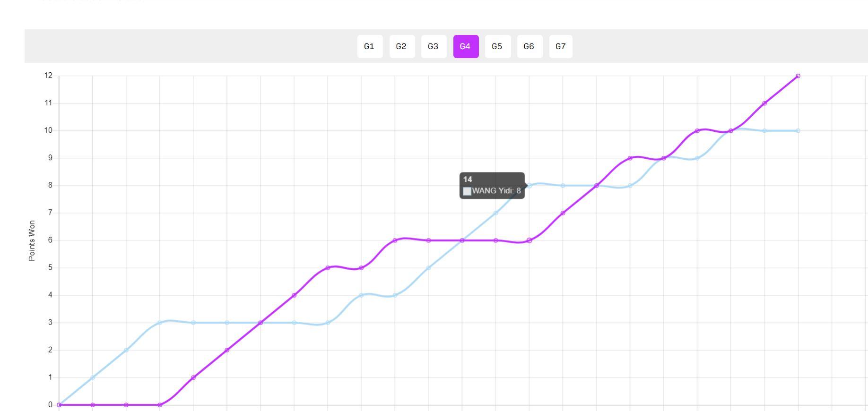The height and width of the screenshot is (411, 868).
Task: Select the purple data point at 1 point
Action: point(193,377)
